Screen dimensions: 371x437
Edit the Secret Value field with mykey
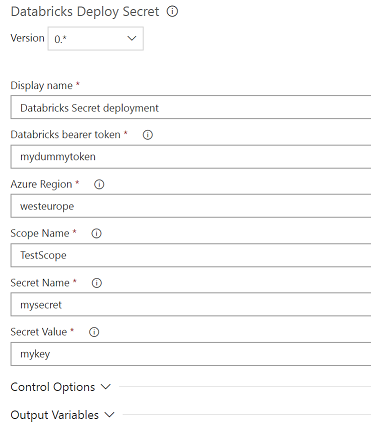click(191, 354)
